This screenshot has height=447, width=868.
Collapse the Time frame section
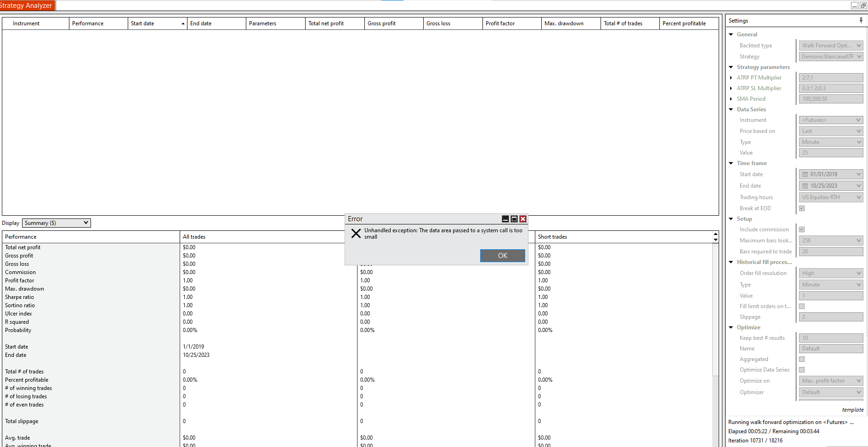[731, 163]
